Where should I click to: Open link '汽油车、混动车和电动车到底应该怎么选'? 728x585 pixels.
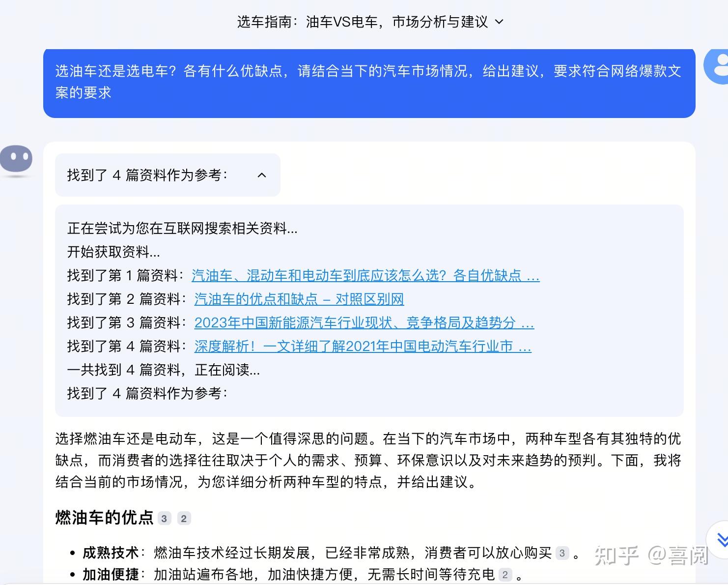click(365, 276)
